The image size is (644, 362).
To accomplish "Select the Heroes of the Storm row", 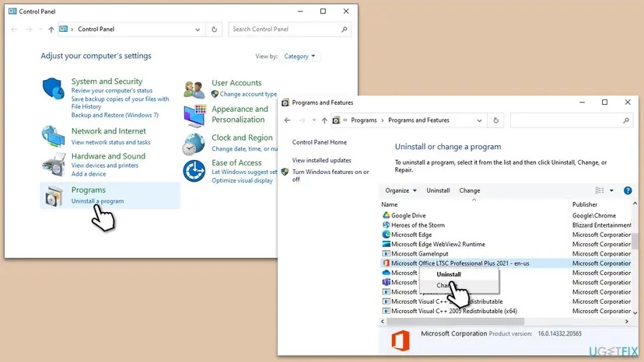I will pos(506,225).
